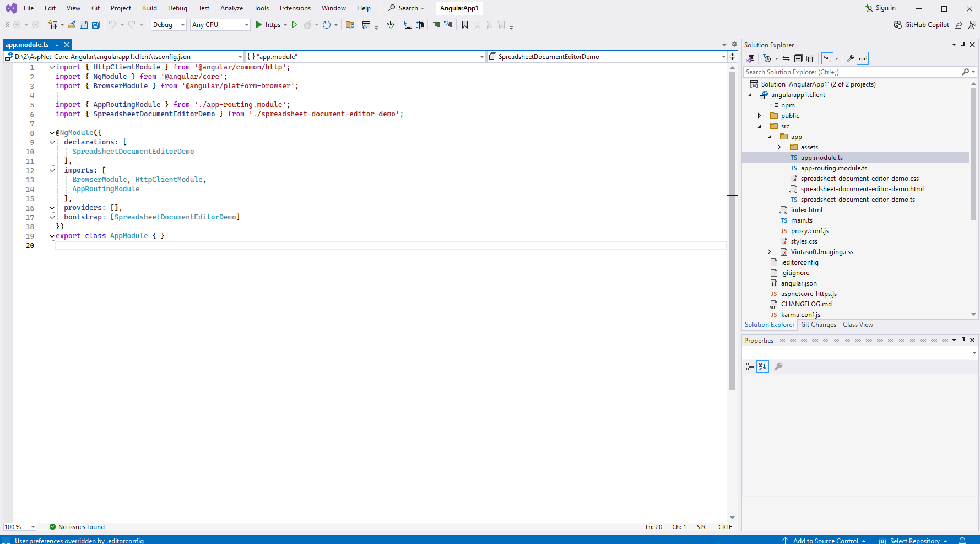
Task: Click Add to Source Control in status bar
Action: point(825,541)
